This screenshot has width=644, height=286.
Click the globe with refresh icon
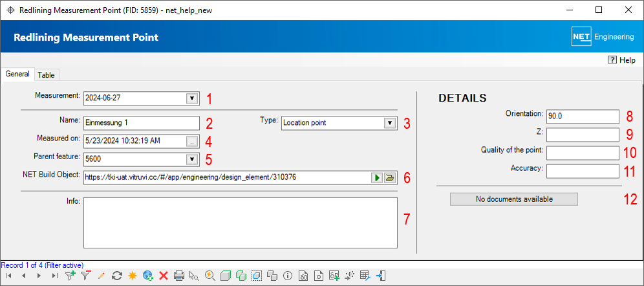(x=148, y=276)
